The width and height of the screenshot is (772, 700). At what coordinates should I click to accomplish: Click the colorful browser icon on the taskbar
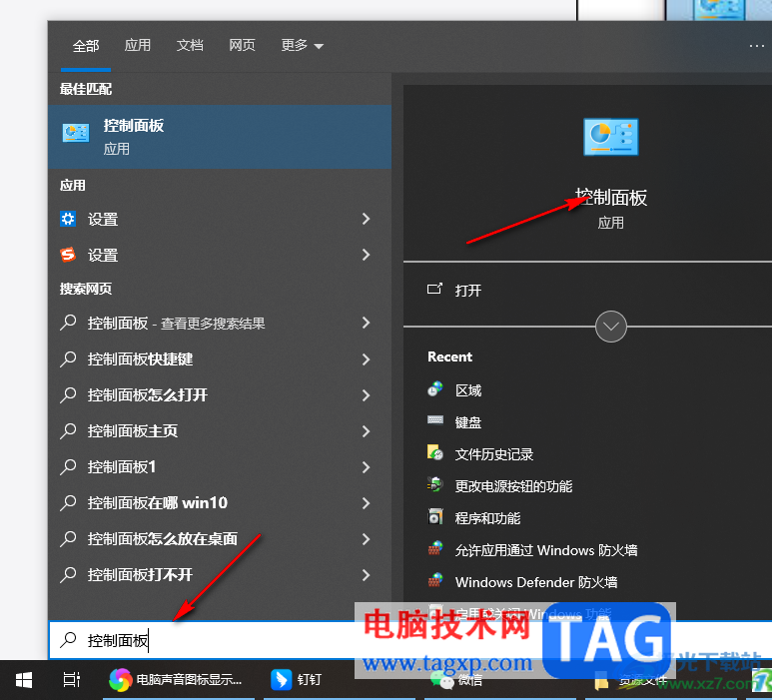(120, 680)
